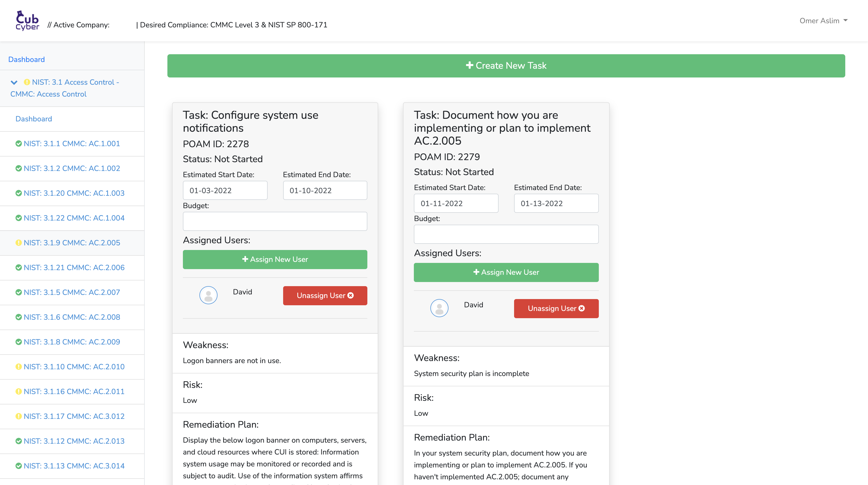This screenshot has height=485, width=868.
Task: Unassign David from POAM 2278 task
Action: pos(325,296)
